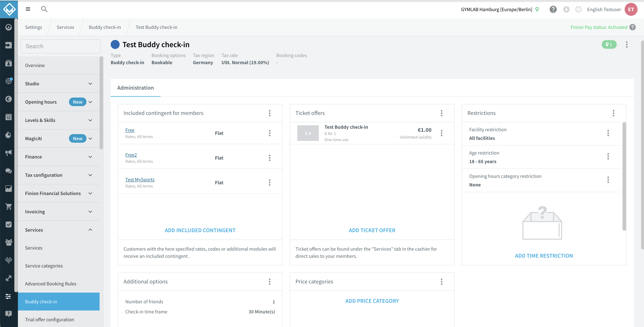This screenshot has width=644, height=327.
Task: Open Additional options card menu
Action: click(x=270, y=282)
